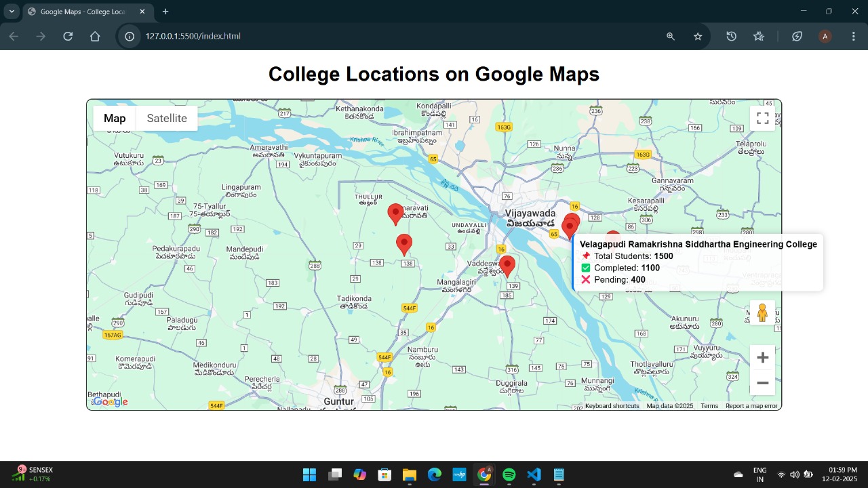Screen dimensions: 868x488
Task: Open File Explorer from taskbar
Action: (x=409, y=474)
